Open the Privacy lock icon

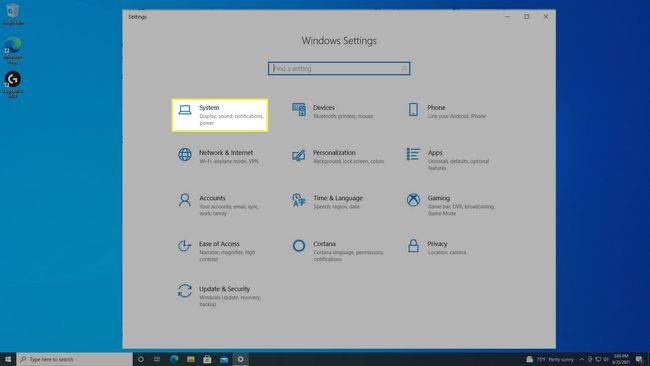413,245
